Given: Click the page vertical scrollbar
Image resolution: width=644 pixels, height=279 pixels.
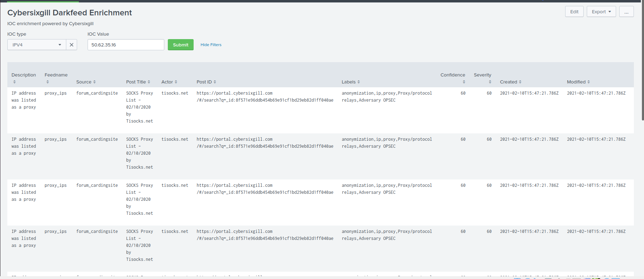Looking at the screenshot, I should pos(643,61).
